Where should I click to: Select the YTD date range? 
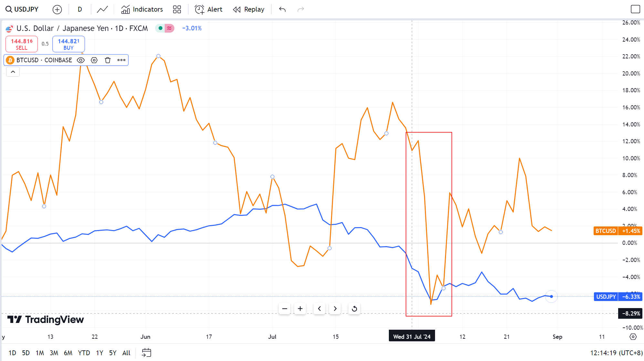click(x=84, y=353)
